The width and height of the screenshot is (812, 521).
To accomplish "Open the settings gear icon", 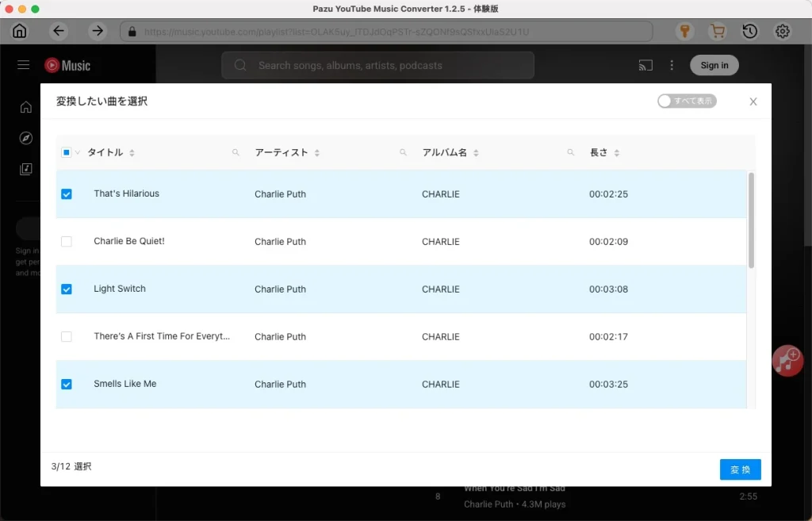I will (x=782, y=30).
